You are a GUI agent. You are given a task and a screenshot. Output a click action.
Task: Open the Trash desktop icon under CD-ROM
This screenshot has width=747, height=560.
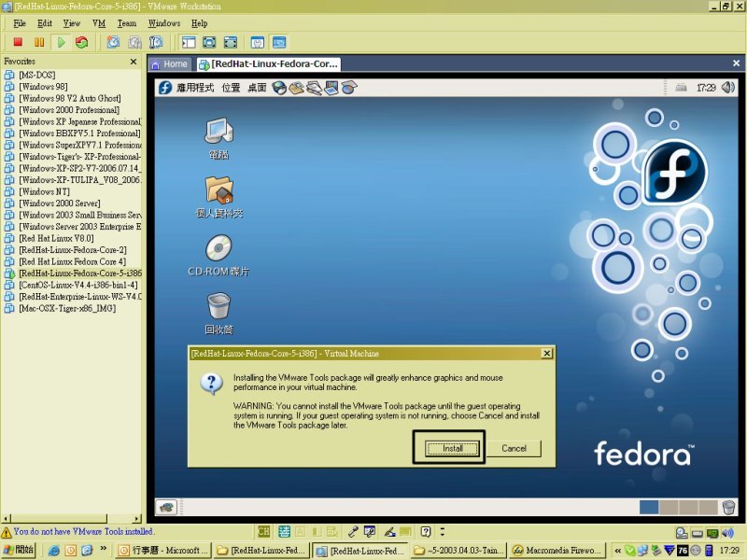(219, 306)
